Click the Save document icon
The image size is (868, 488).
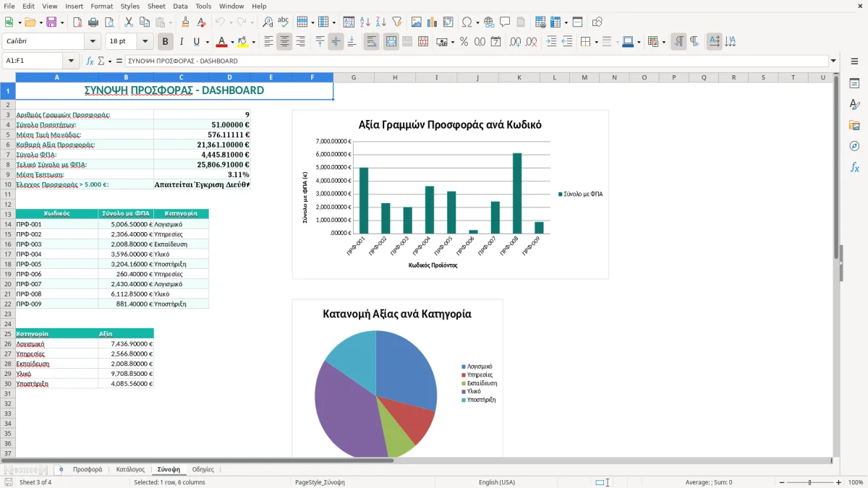coord(51,22)
